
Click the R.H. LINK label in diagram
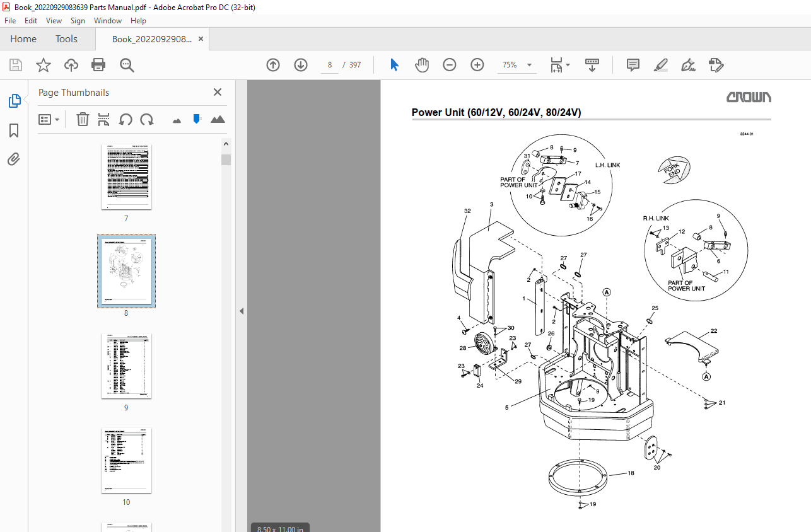(656, 218)
